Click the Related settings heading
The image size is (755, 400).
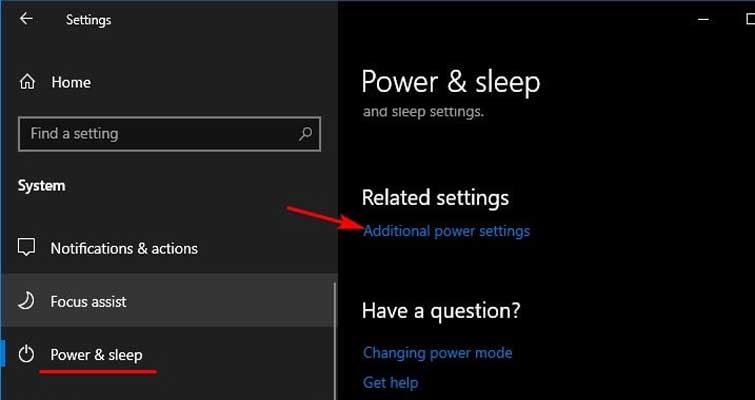(x=435, y=198)
